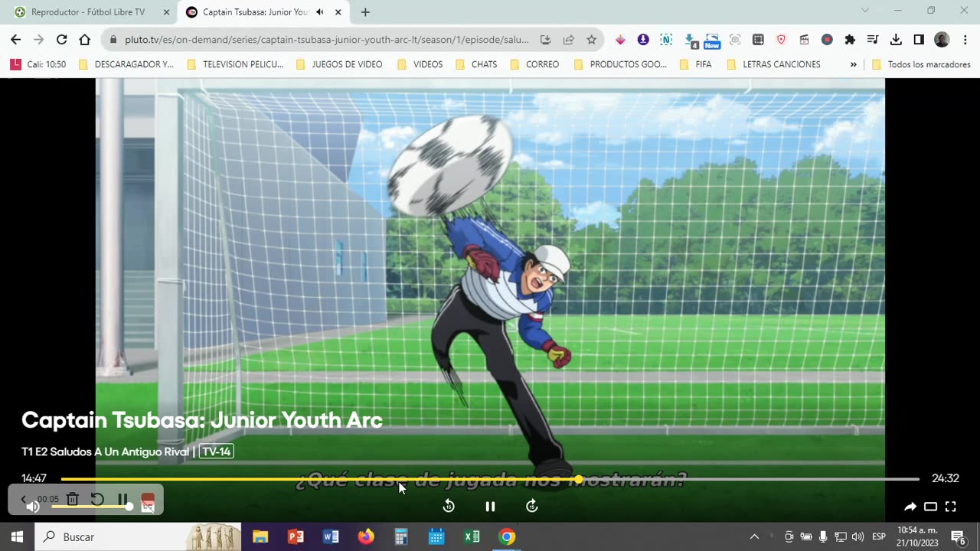Skip forward 15 seconds in video
Image resolution: width=980 pixels, height=551 pixels.
[532, 506]
